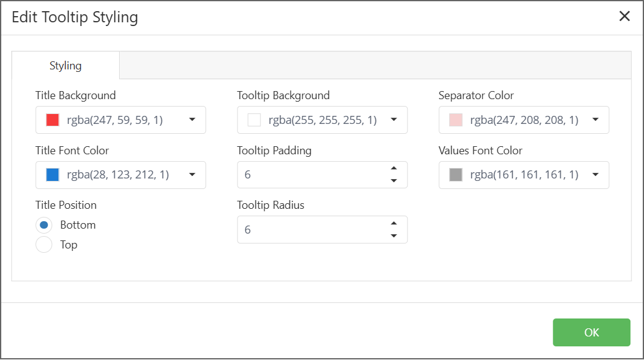
Task: Click into the Tooltip Radius input field
Action: 310,230
